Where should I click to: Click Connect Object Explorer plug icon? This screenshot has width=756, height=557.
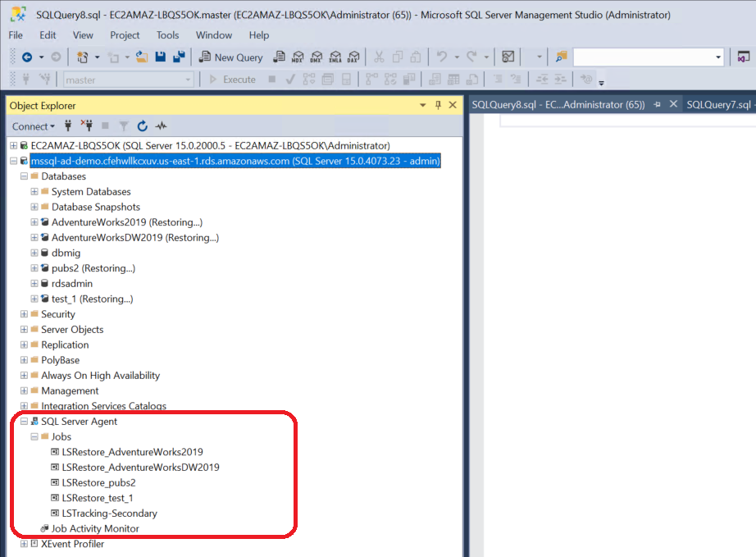[x=68, y=126]
